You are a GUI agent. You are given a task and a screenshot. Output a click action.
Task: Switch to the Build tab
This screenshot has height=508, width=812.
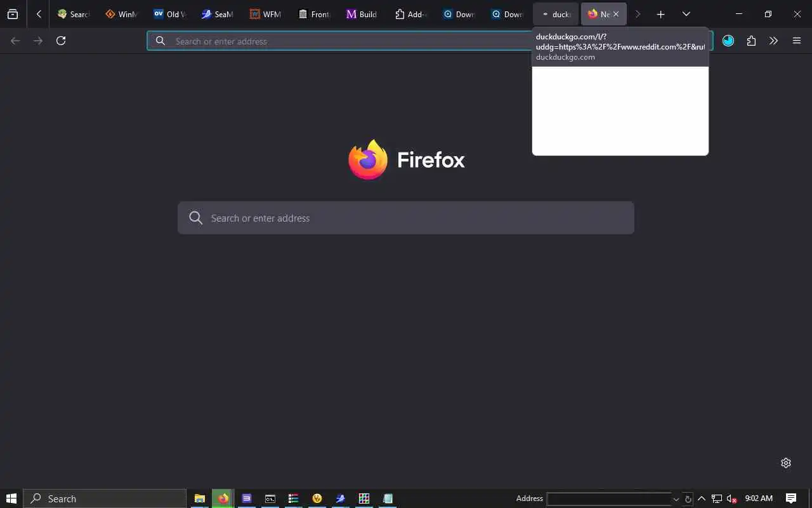click(x=362, y=14)
